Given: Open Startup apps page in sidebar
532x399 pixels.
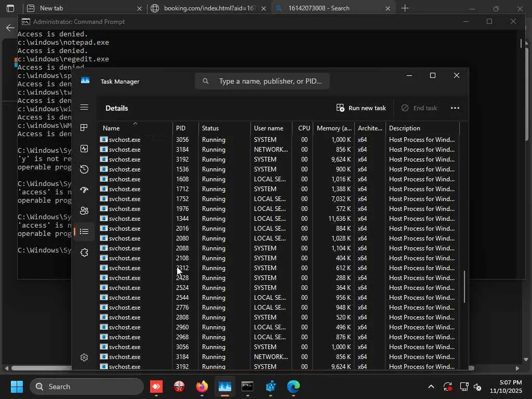Looking at the screenshot, I should (84, 190).
